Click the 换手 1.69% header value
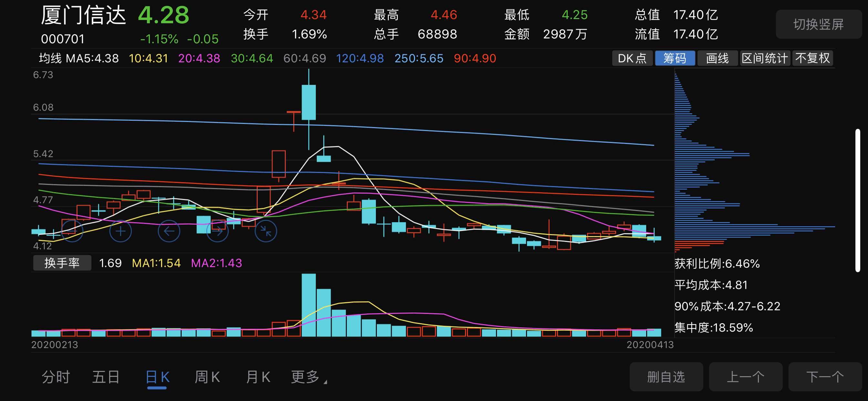The image size is (868, 401). [309, 34]
